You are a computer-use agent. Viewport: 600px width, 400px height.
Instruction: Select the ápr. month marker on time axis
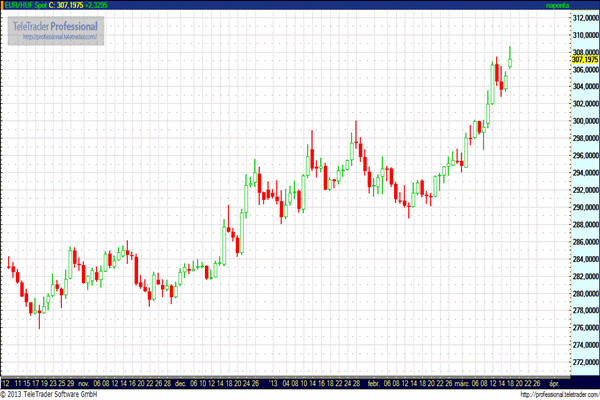point(553,382)
